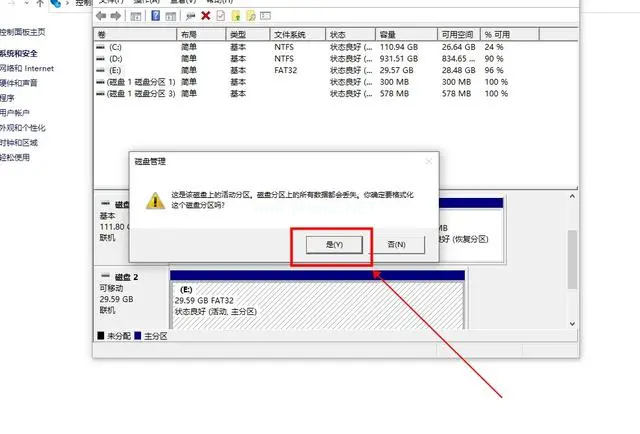This screenshot has width=640, height=434.
Task: Click the folder-with-magnifier toolbar icon
Action: pyautogui.click(x=251, y=16)
